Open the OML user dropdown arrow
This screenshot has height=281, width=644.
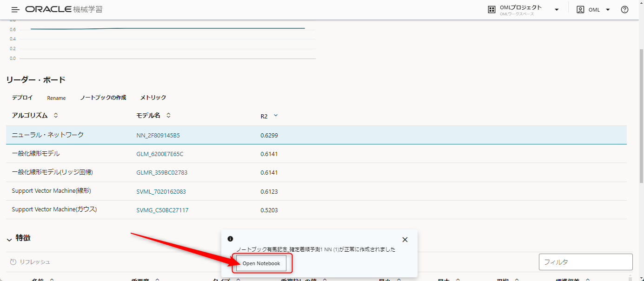pos(608,10)
